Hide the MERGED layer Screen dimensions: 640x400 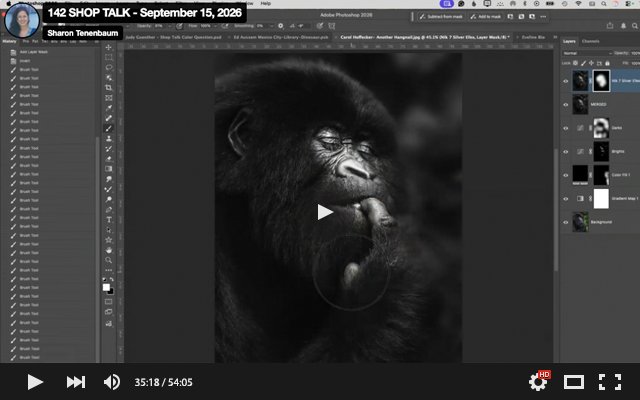pyautogui.click(x=566, y=104)
